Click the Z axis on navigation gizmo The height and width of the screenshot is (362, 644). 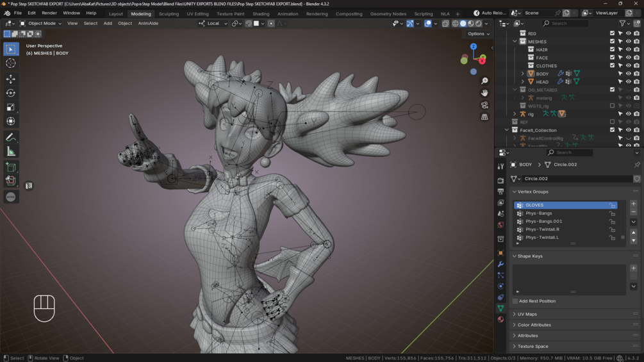pos(474,46)
